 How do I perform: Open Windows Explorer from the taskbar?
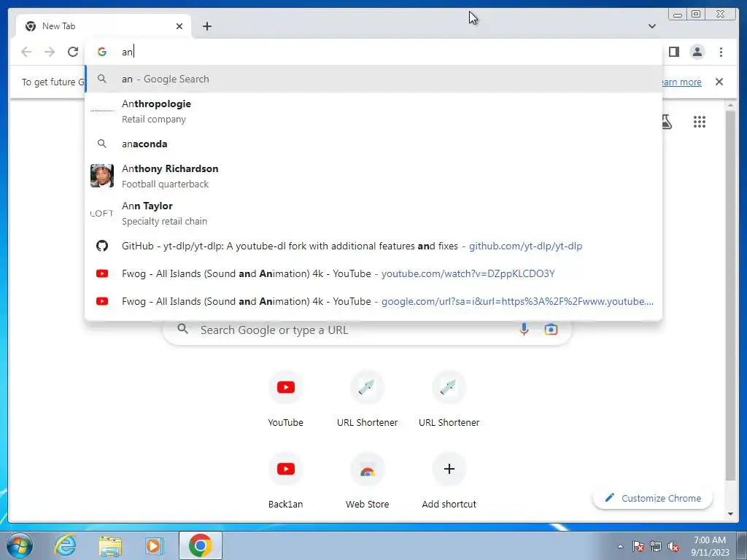110,545
